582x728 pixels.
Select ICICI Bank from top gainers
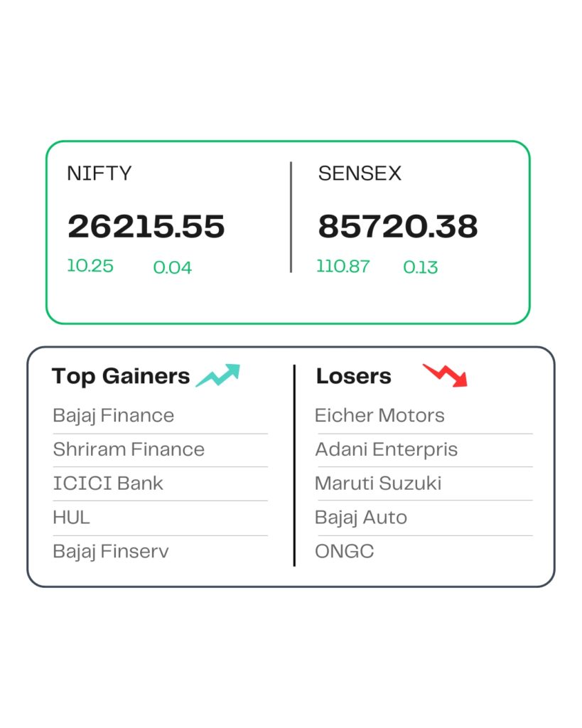[108, 483]
